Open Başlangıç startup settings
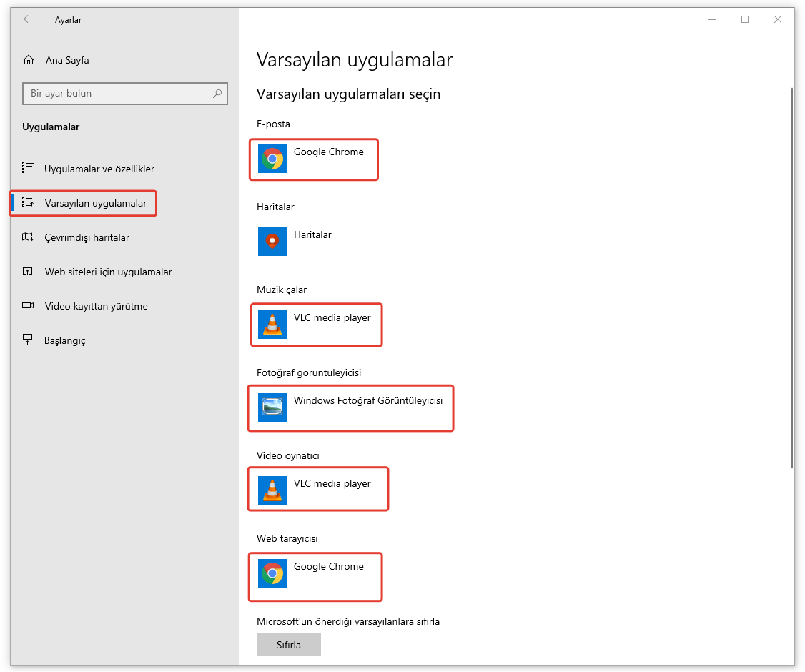The width and height of the screenshot is (805, 672). pos(64,340)
